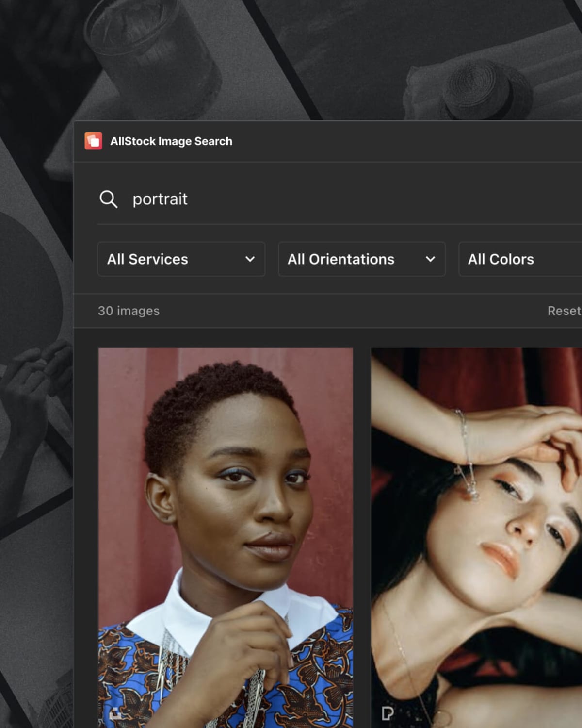Viewport: 582px width, 728px height.
Task: Click Pexels source icon on second photo
Action: coord(388,713)
